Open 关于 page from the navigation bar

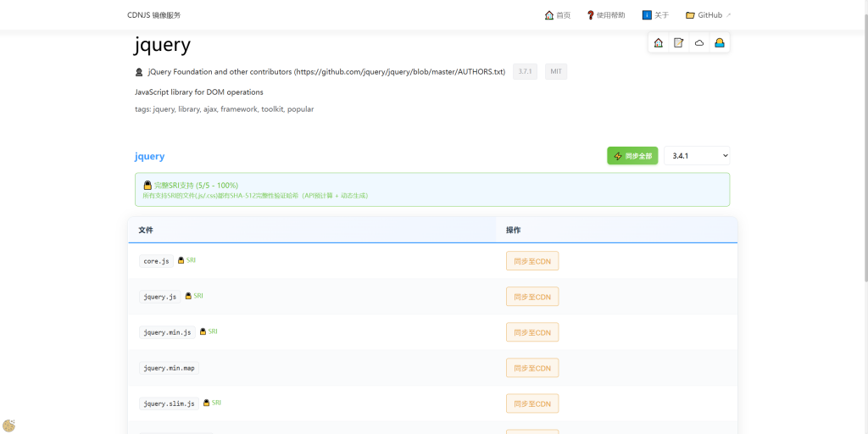[x=656, y=15]
